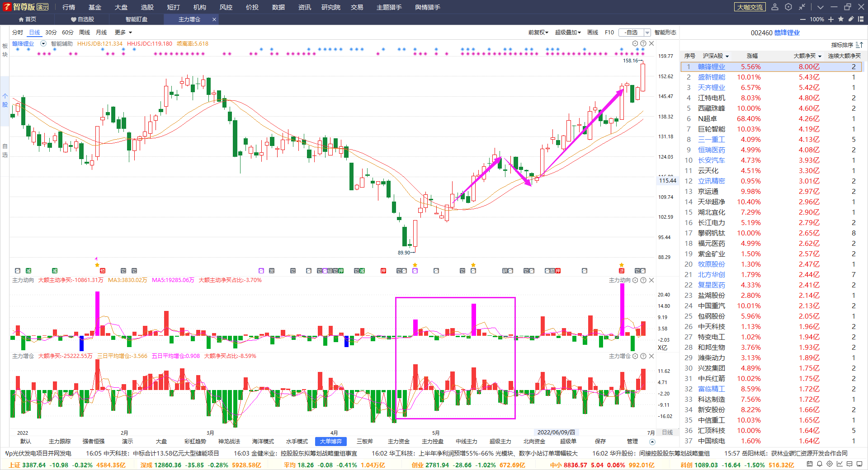The width and height of the screenshot is (868, 470).
Task: Click the pencil edit icon in toolbar
Action: [x=851, y=19]
